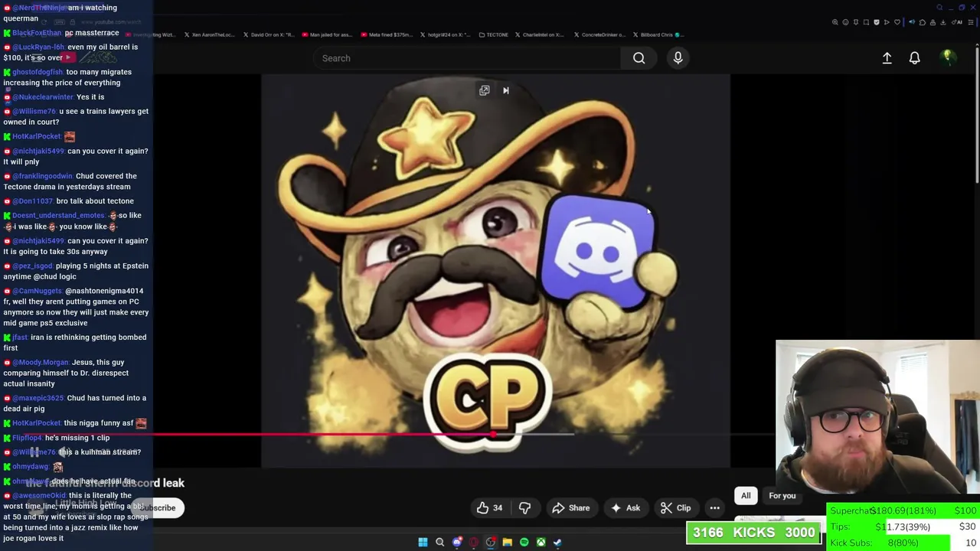Image resolution: width=980 pixels, height=551 pixels.
Task: Start voice search with microphone icon
Action: click(x=678, y=58)
